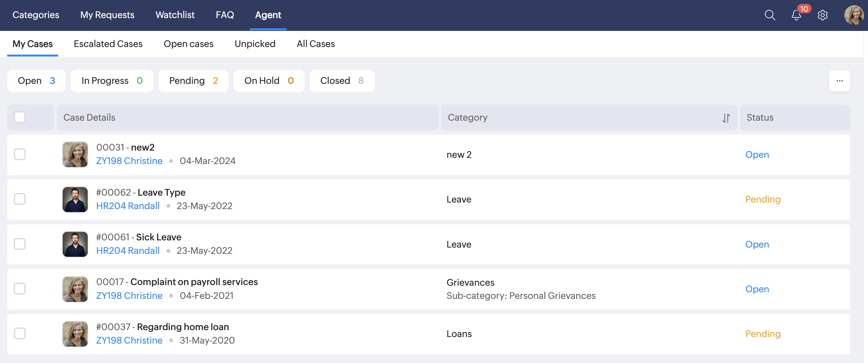The width and height of the screenshot is (868, 363).
Task: Filter by Pending status count
Action: pyautogui.click(x=193, y=81)
